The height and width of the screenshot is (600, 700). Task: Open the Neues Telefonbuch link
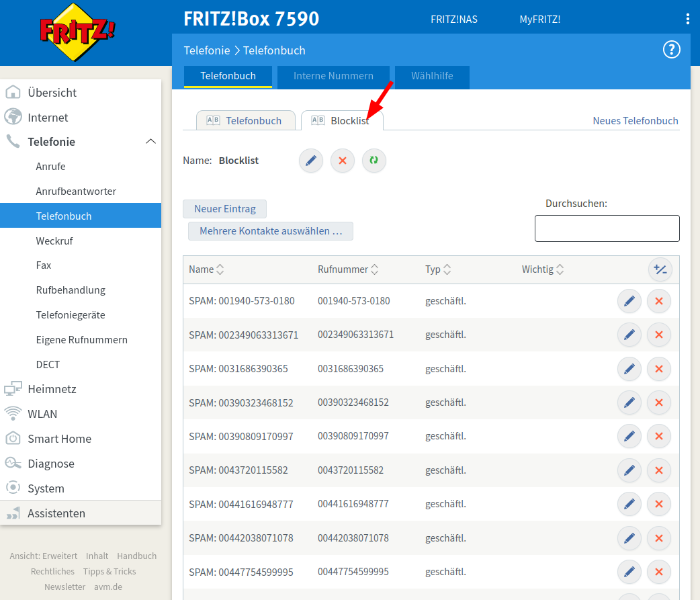635,121
